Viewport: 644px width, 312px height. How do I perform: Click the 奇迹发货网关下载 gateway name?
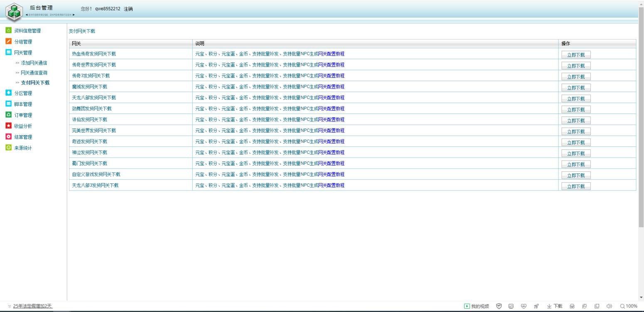tap(89, 141)
